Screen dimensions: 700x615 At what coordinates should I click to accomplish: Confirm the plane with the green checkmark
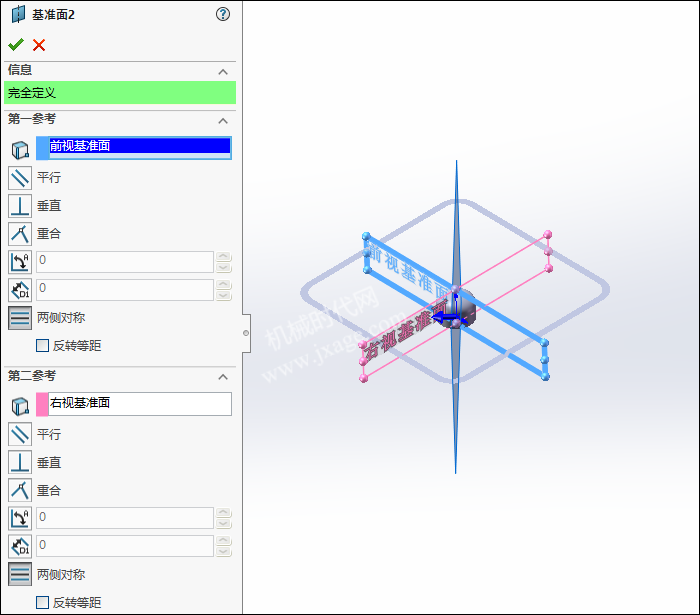pos(16,45)
